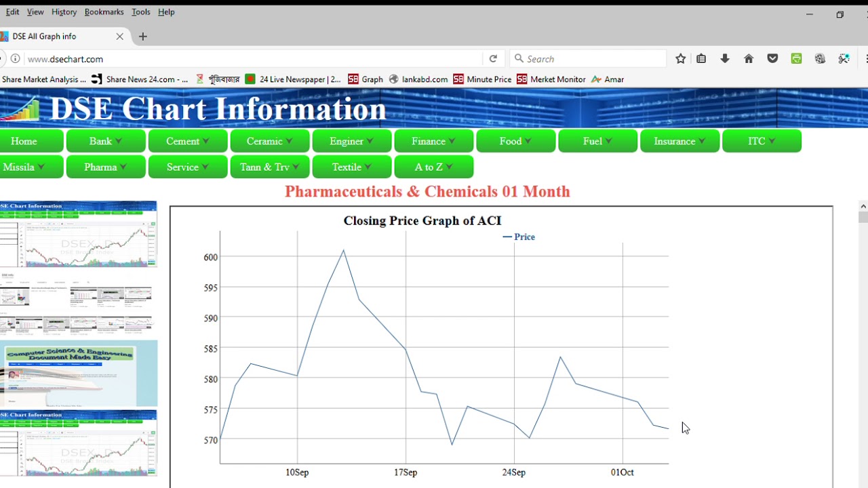Click the '600' y-axis label
The height and width of the screenshot is (488, 868).
[210, 257]
